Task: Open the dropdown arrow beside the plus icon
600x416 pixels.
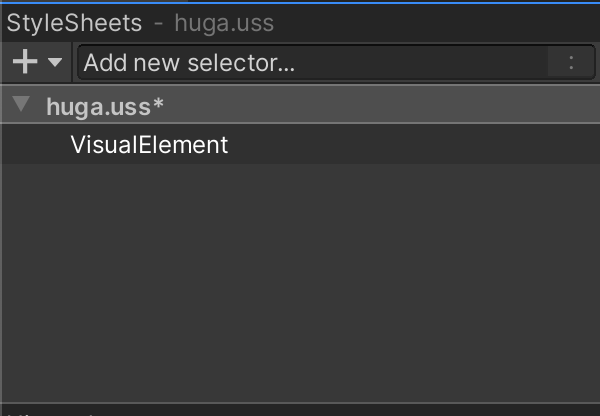Action: tap(54, 63)
